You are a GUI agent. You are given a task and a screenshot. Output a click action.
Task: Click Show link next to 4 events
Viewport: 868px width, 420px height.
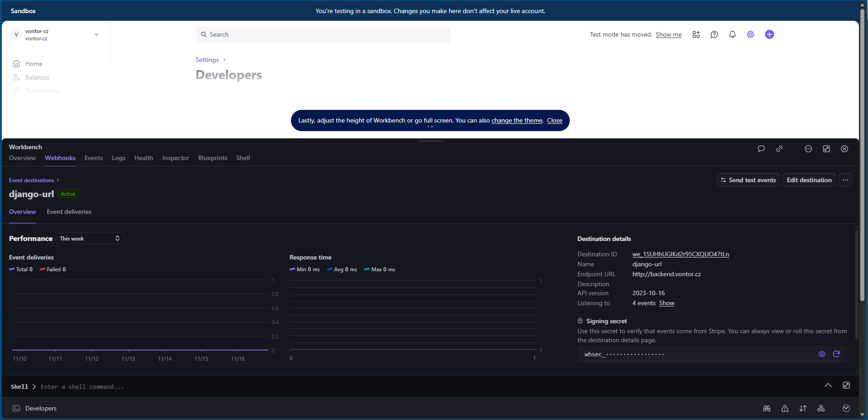(x=666, y=303)
